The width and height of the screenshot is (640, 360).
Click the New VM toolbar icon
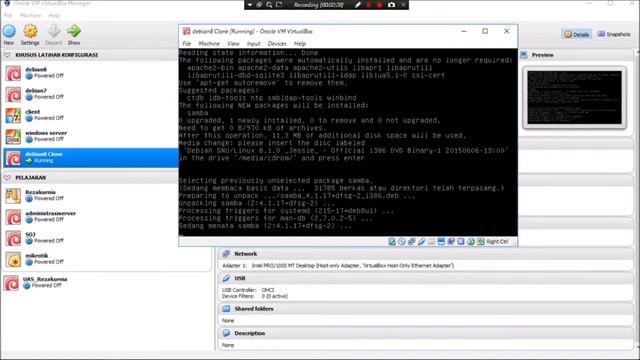pyautogui.click(x=9, y=31)
